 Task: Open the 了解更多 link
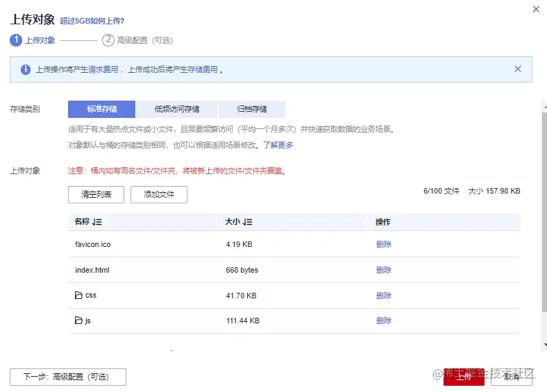click(x=278, y=145)
